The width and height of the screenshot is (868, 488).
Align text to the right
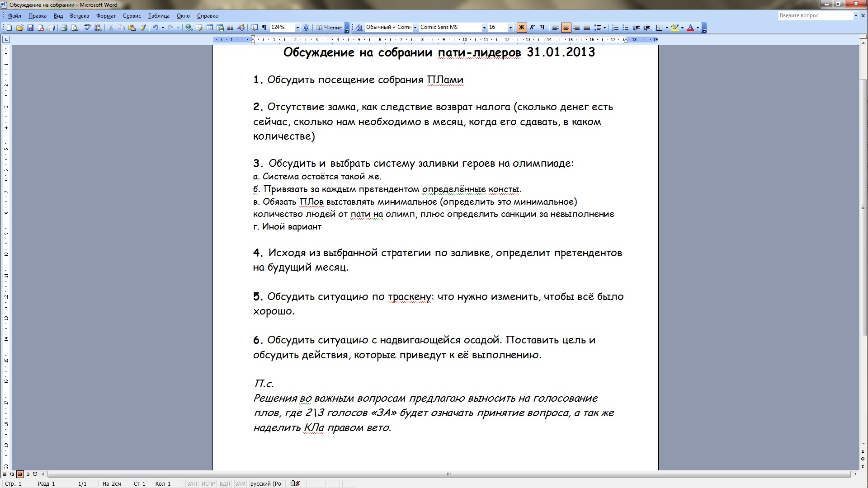pyautogui.click(x=576, y=28)
